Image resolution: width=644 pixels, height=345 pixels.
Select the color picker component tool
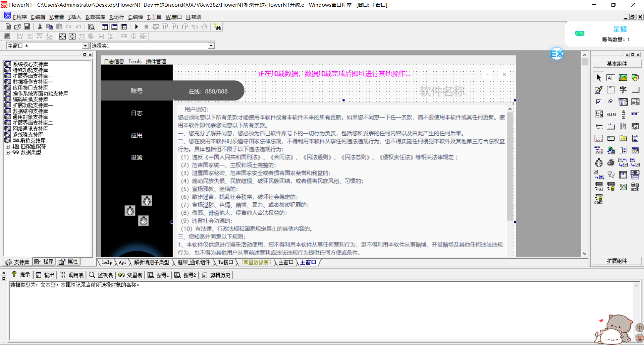coord(599,151)
